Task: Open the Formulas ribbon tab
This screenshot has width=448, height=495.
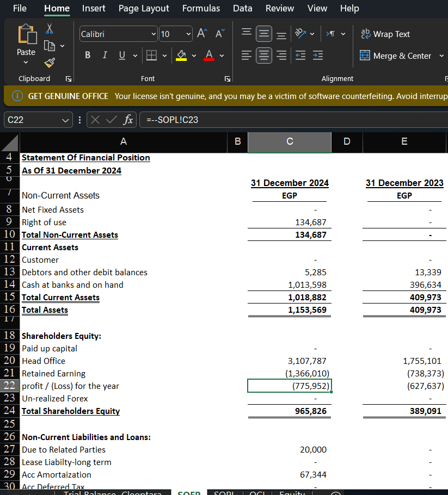Action: click(201, 8)
